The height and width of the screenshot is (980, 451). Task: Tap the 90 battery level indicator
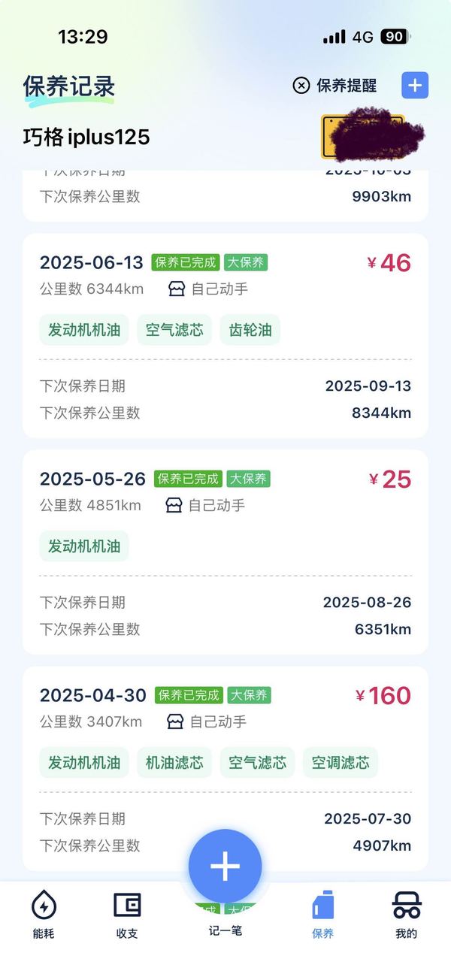point(393,36)
